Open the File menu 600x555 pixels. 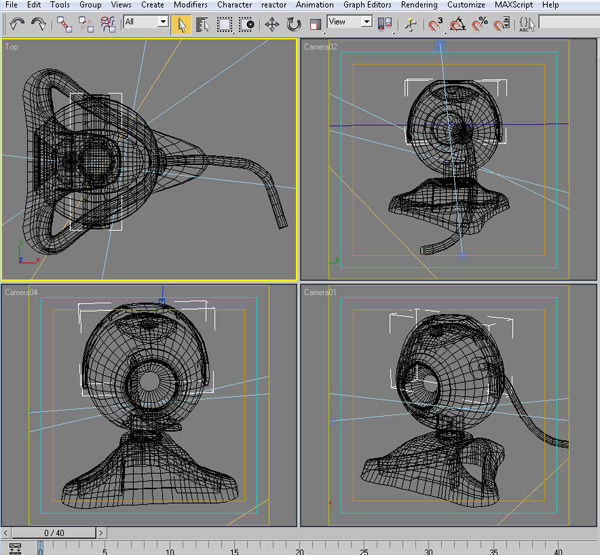tap(11, 5)
